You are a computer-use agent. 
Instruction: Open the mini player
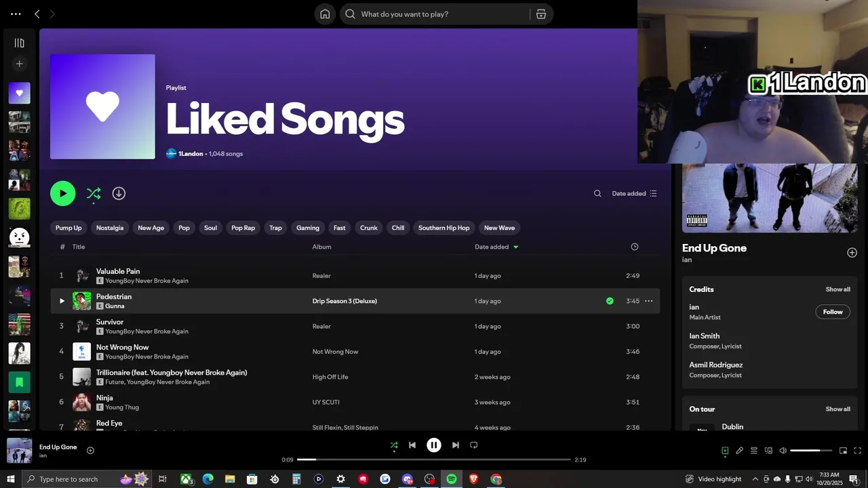843,451
